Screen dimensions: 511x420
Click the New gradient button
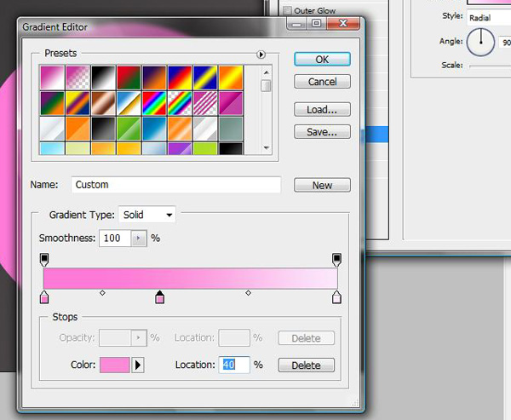(322, 185)
